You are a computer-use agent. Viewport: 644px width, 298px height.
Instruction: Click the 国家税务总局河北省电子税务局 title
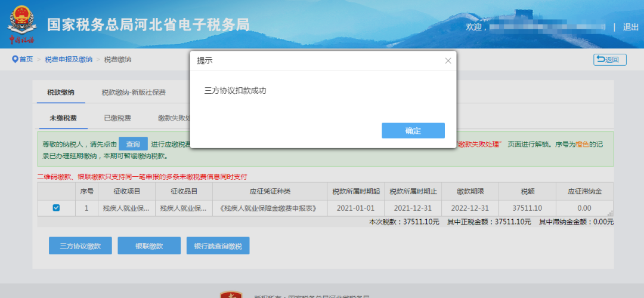148,24
